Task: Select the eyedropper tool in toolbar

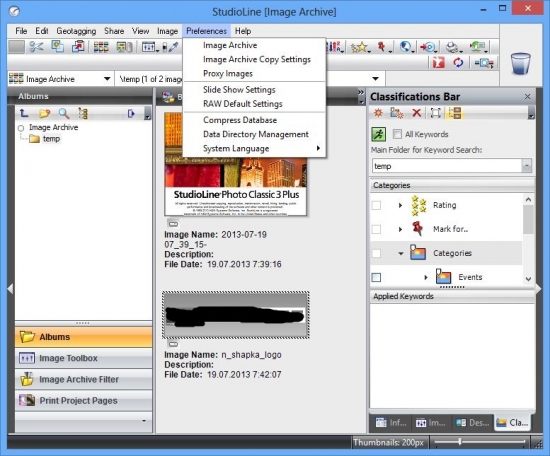Action: [x=174, y=47]
